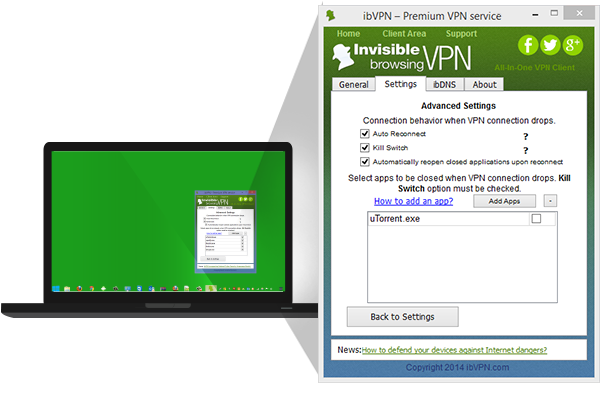Open the ibDNS tab
Image resolution: width=600 pixels, height=400 pixels.
[445, 84]
